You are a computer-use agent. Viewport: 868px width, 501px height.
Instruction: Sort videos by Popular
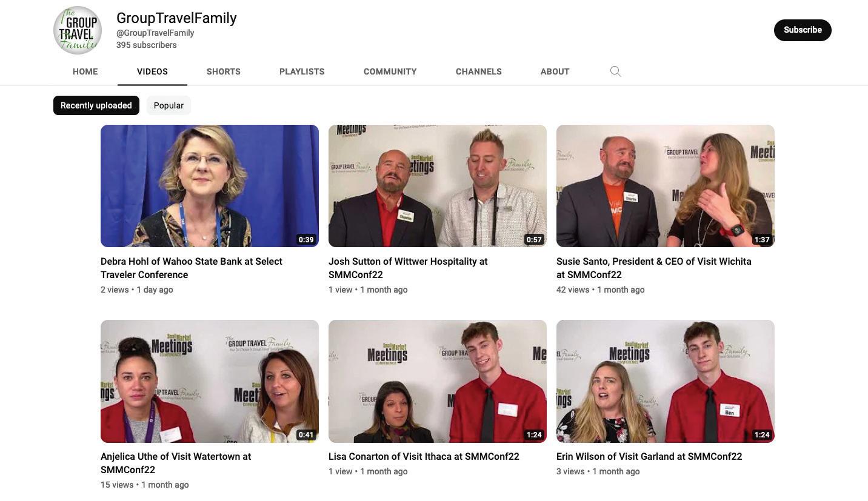click(169, 105)
